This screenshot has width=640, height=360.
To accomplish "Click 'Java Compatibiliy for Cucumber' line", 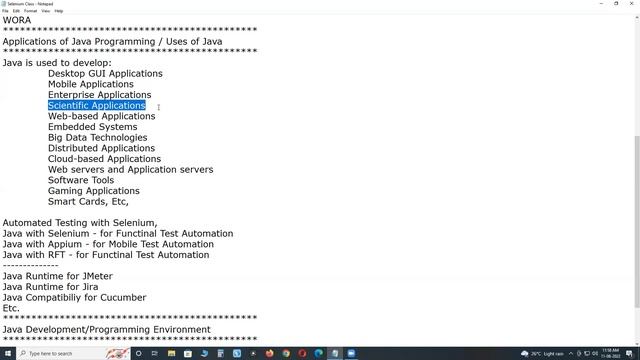I will pos(74,298).
